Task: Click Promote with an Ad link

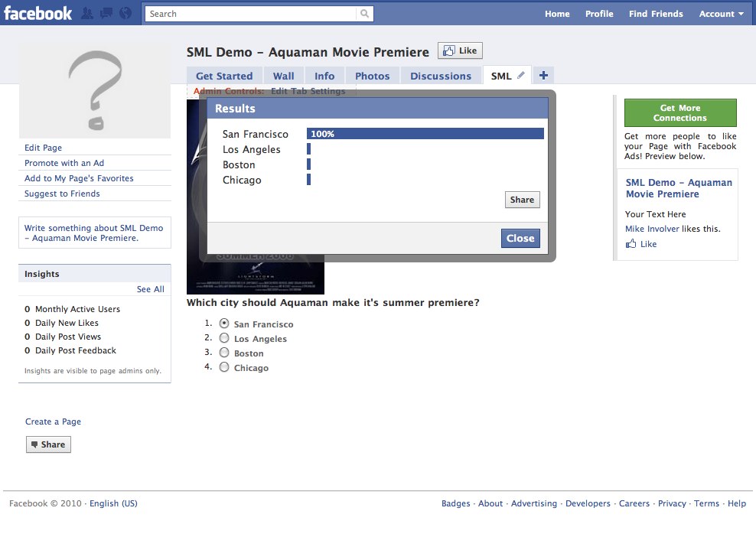Action: (x=64, y=163)
